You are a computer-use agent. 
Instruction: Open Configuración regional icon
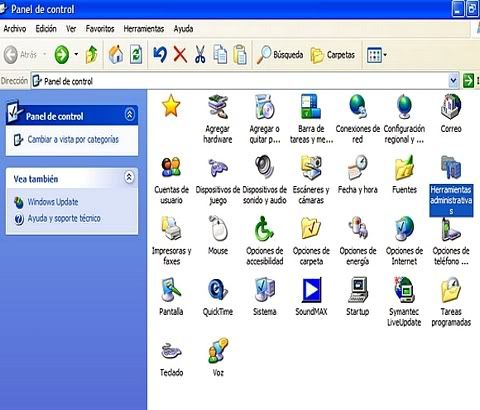point(404,107)
